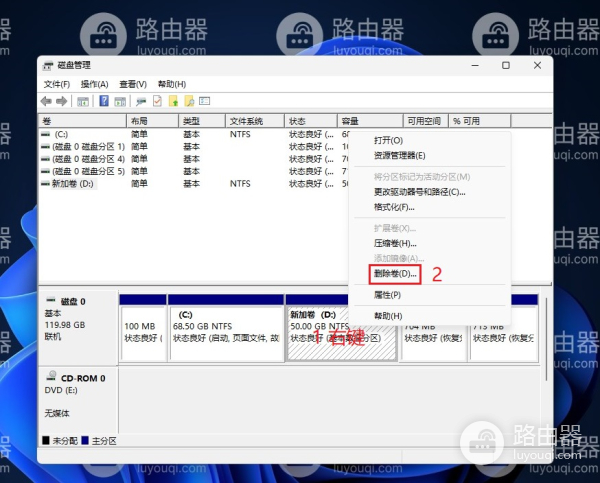Viewport: 600px width, 483px height.
Task: Sort by the 可用空间 column header
Action: coord(426,121)
